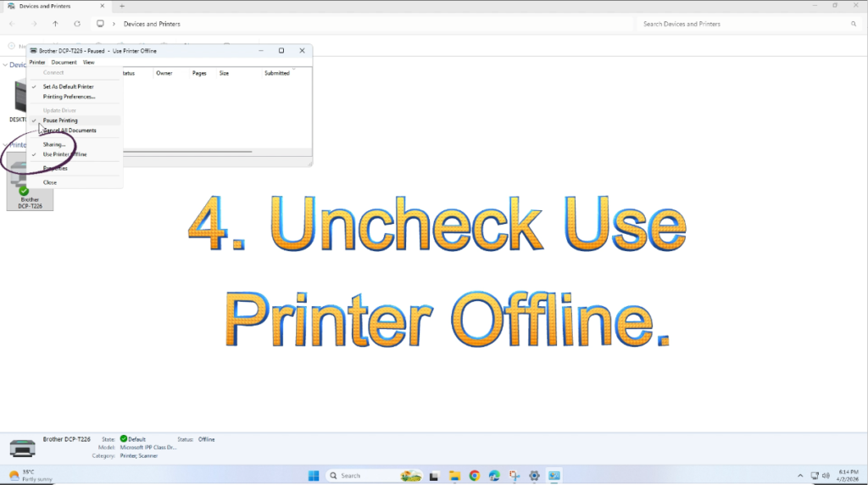Minimize the Brother DCP-T226 queue window
Viewport: 868px width, 485px height.
pos(261,51)
